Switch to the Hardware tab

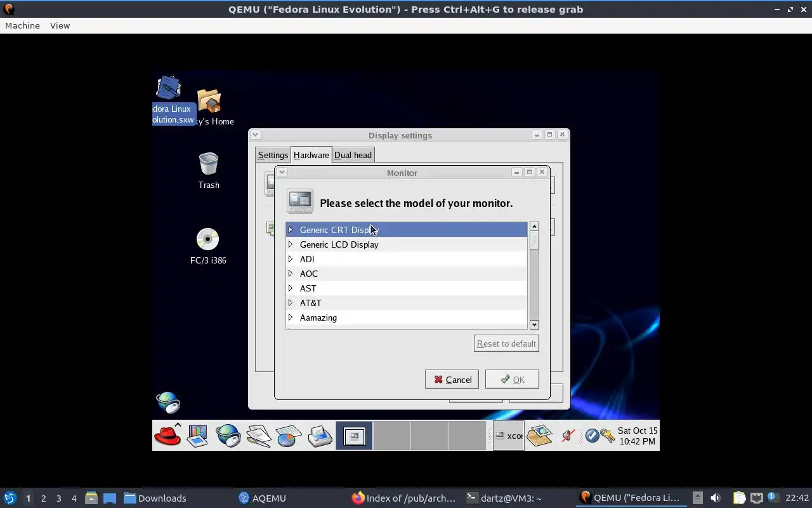(311, 154)
